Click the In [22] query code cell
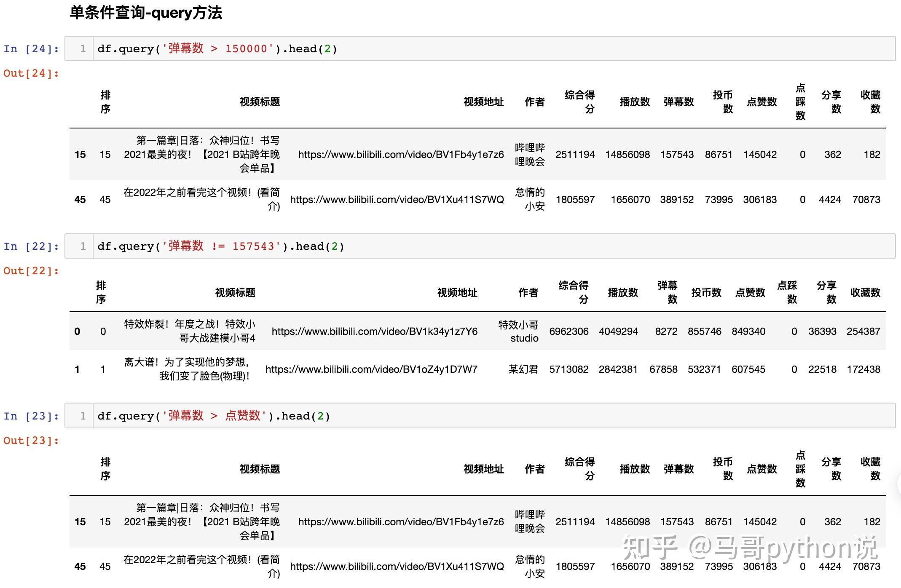Screen dimensions: 901x588 493,246
